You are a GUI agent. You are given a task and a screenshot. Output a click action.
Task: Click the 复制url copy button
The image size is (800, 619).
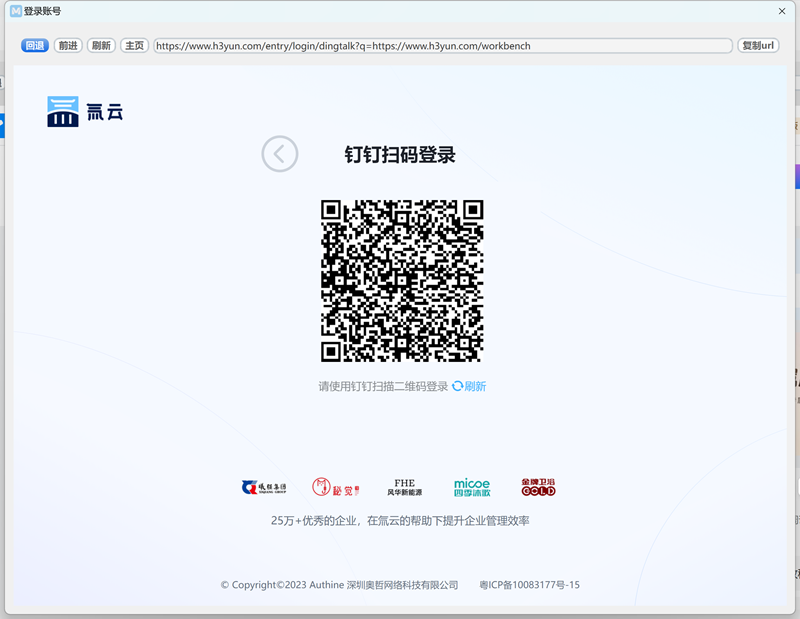point(758,45)
